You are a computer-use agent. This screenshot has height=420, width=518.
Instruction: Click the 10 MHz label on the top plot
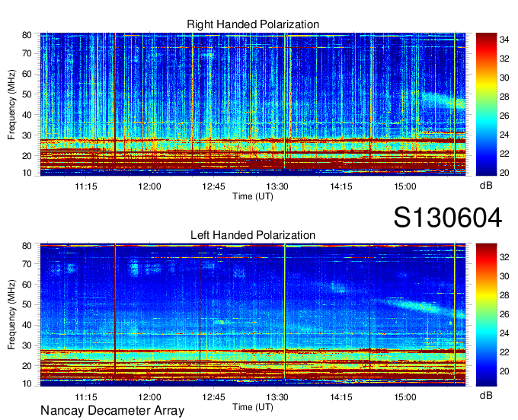coord(27,173)
